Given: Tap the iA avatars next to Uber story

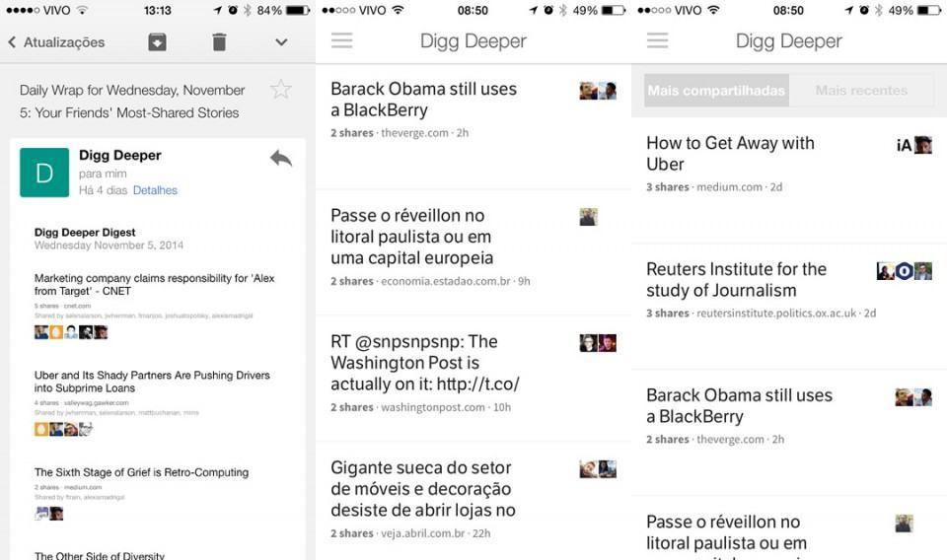Looking at the screenshot, I should (914, 145).
